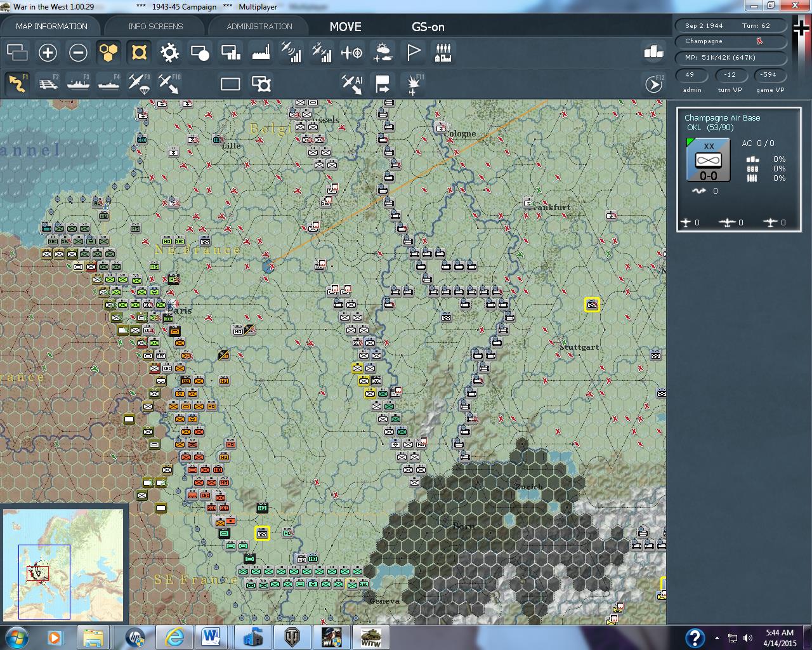
Task: Click the frame with hex outline icon
Action: [x=261, y=84]
